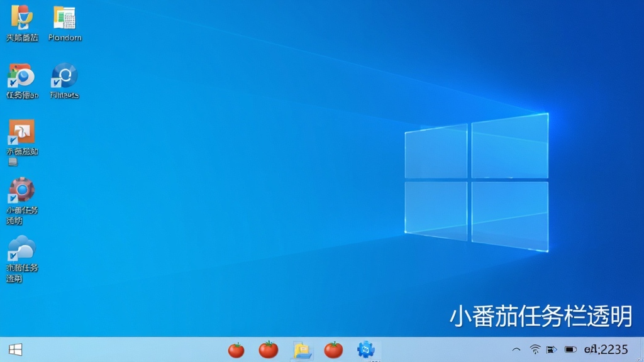Open the tray icon between Wi-Fi and battery

552,349
